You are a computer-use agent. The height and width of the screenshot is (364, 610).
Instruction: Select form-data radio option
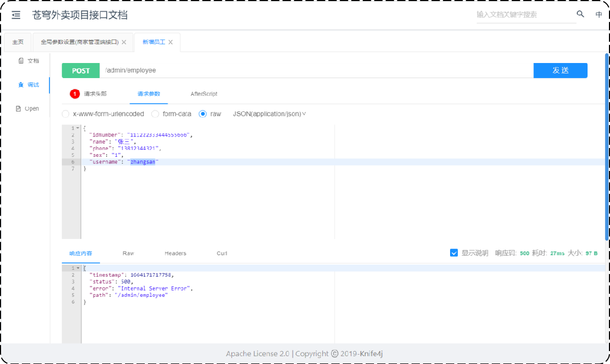pos(155,114)
